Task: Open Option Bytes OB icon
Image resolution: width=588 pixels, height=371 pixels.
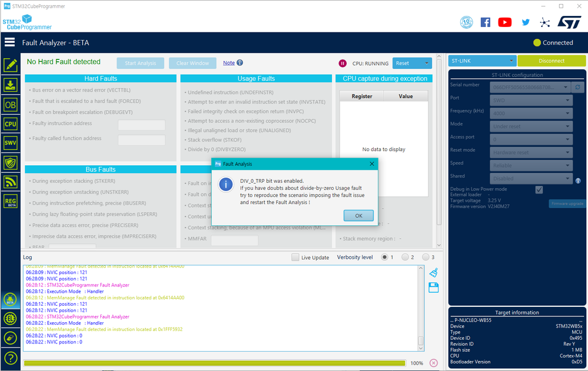Action: click(11, 105)
